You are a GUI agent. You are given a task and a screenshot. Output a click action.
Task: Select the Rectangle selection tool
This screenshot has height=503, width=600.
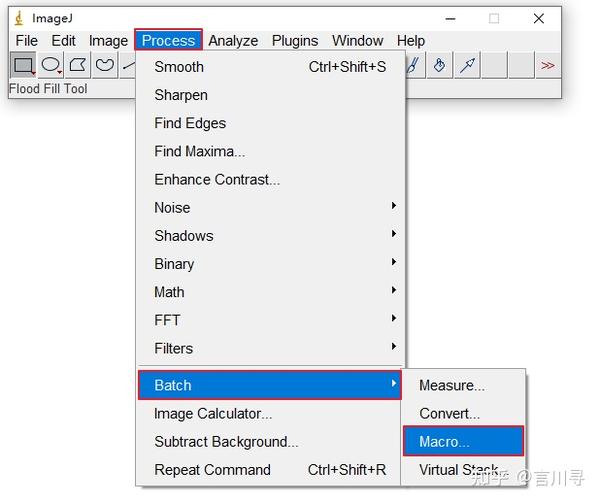(23, 66)
